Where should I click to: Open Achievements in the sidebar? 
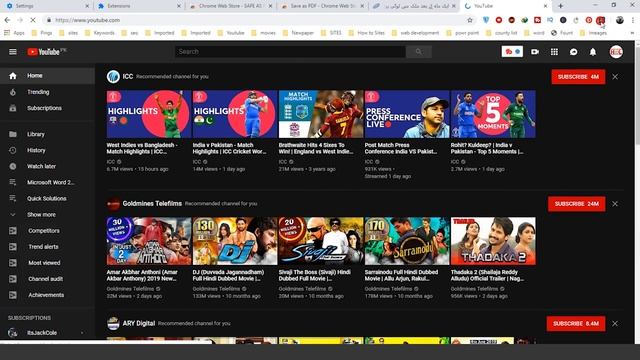coord(47,295)
